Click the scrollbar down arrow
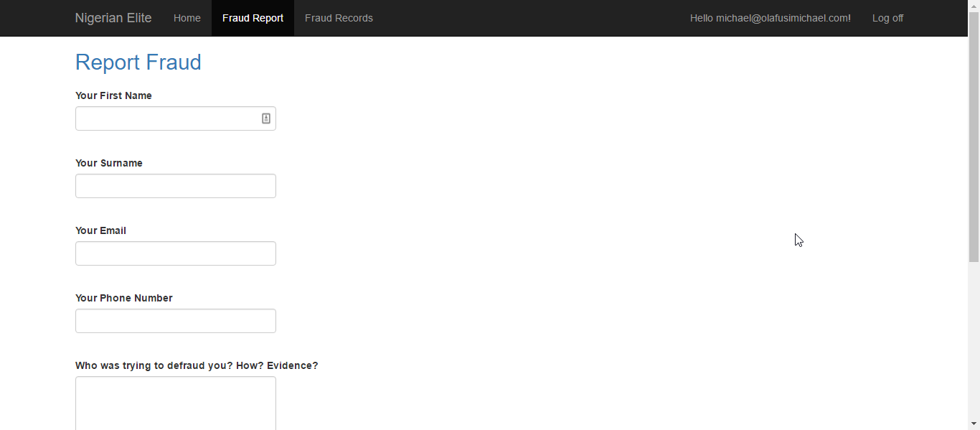Image resolution: width=980 pixels, height=430 pixels. pos(974,424)
